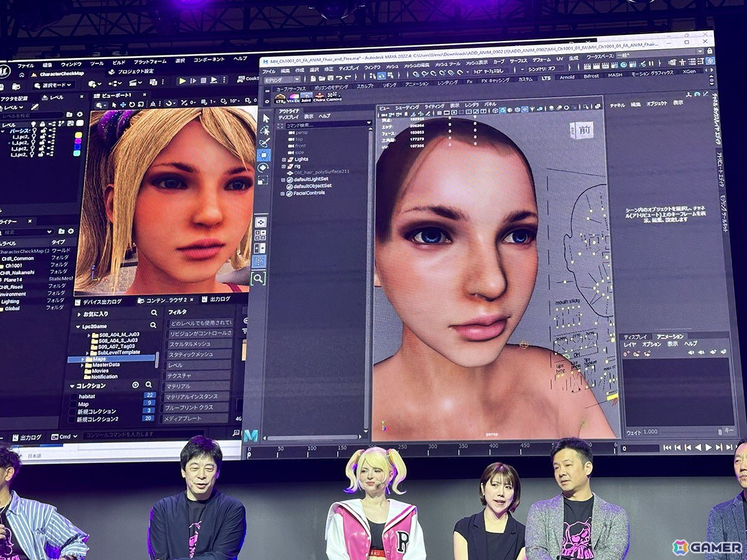Click the Unreal Play button in toolbar
Viewport: 747px width, 560px height.
point(182,81)
